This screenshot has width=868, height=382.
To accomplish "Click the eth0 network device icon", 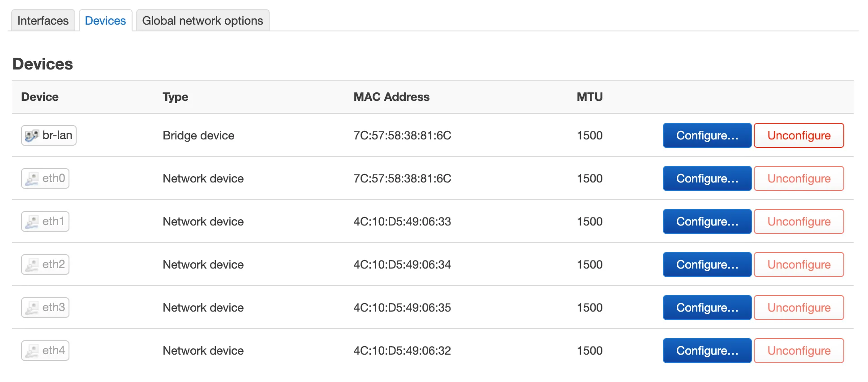I will point(32,178).
